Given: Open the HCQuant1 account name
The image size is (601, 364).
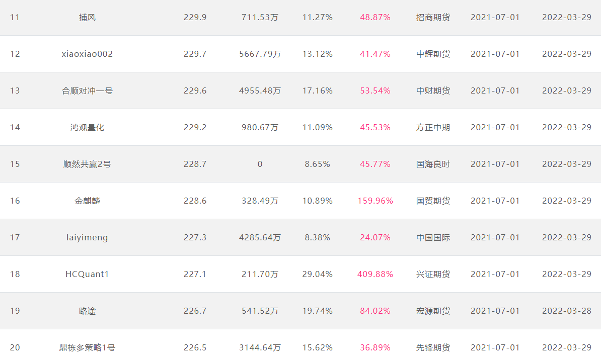Looking at the screenshot, I should [87, 274].
